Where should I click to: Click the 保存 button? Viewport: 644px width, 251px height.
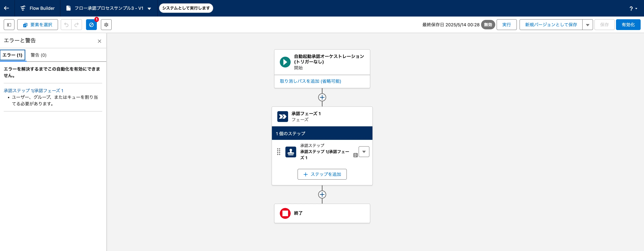[604, 25]
